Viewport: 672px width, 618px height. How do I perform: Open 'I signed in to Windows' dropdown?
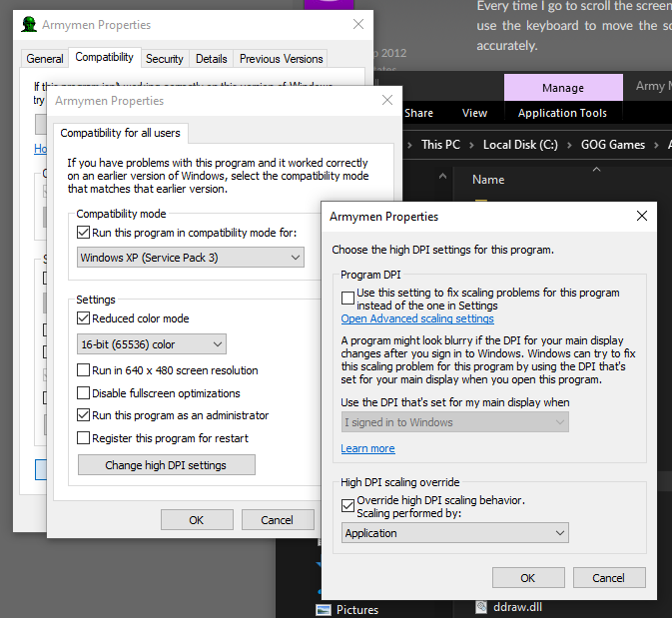point(454,422)
